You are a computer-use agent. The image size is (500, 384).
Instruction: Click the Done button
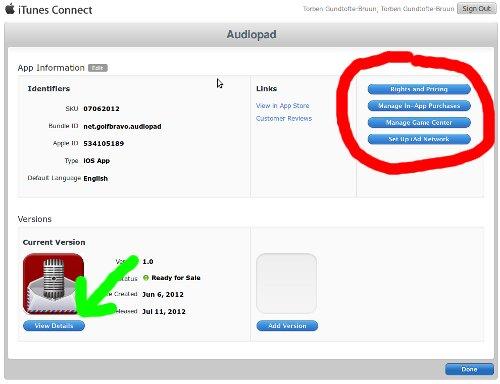[469, 369]
